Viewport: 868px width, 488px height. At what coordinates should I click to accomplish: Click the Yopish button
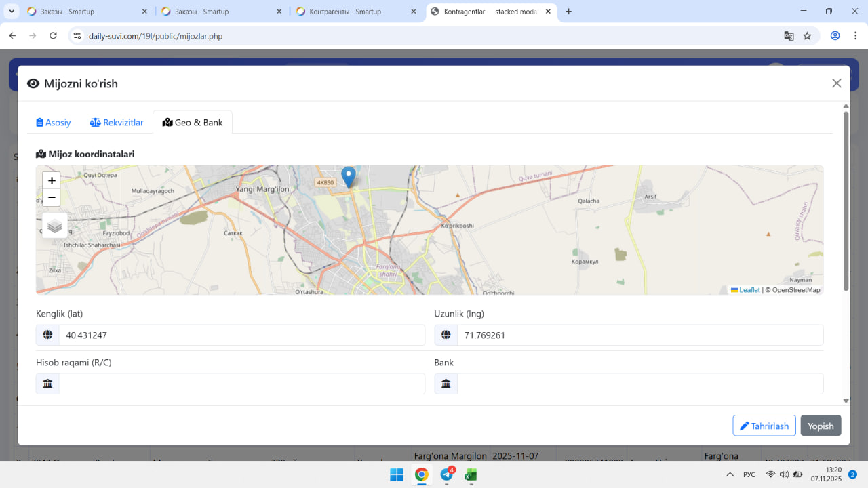click(821, 426)
